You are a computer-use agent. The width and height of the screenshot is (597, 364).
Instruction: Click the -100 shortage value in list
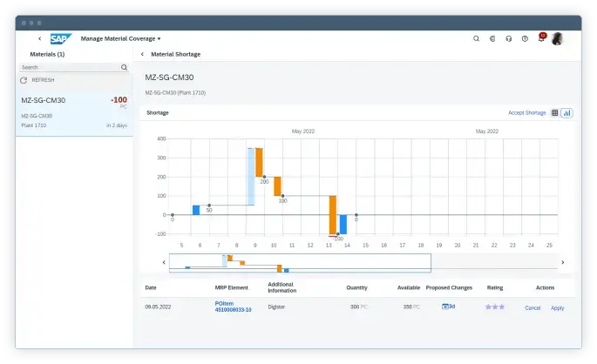(119, 100)
